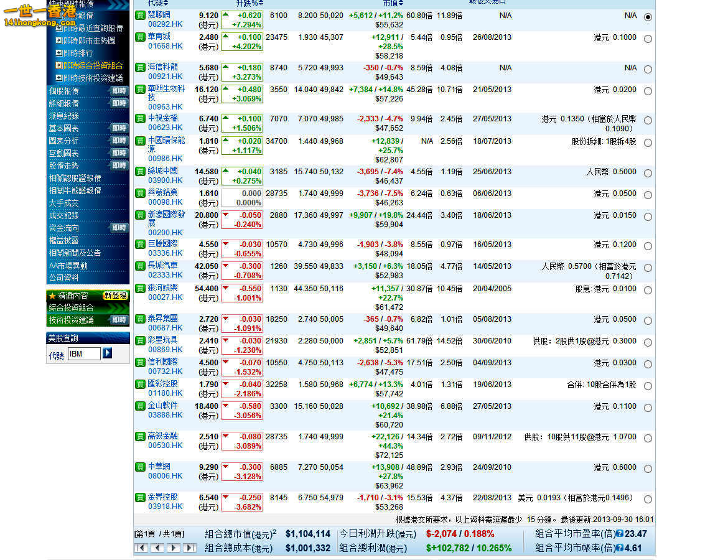The width and height of the screenshot is (728, 560).
Task: Open 派息紀錄 sidebar item
Action: [64, 116]
